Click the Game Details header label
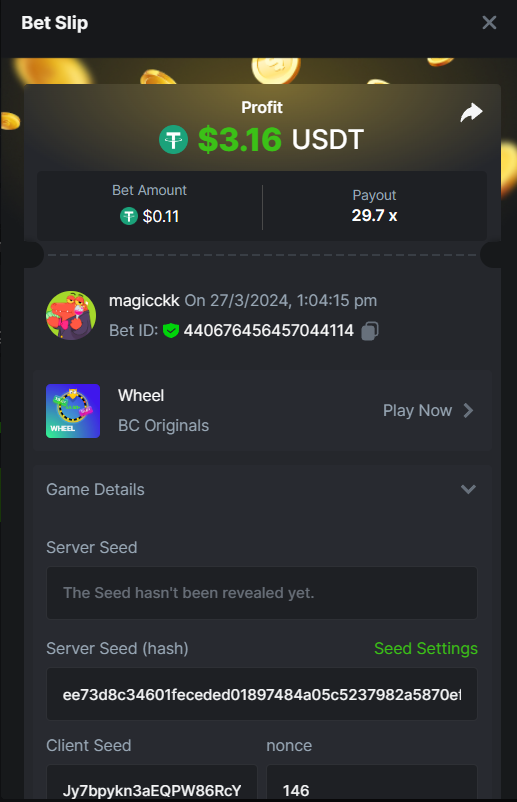Screen dimensions: 517x802 coord(96,489)
